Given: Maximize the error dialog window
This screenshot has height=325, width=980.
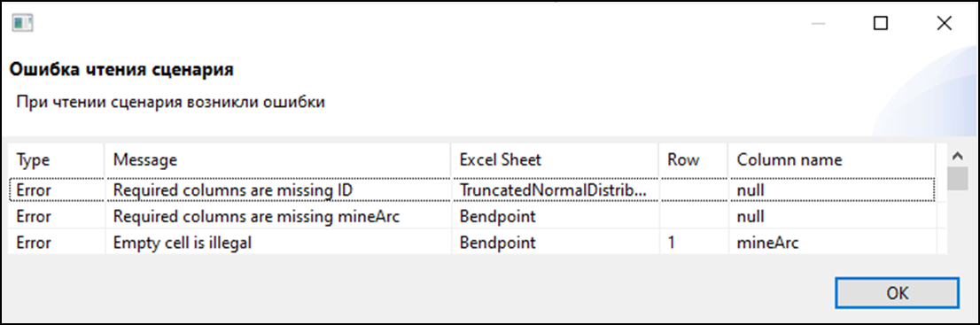Looking at the screenshot, I should click(880, 24).
